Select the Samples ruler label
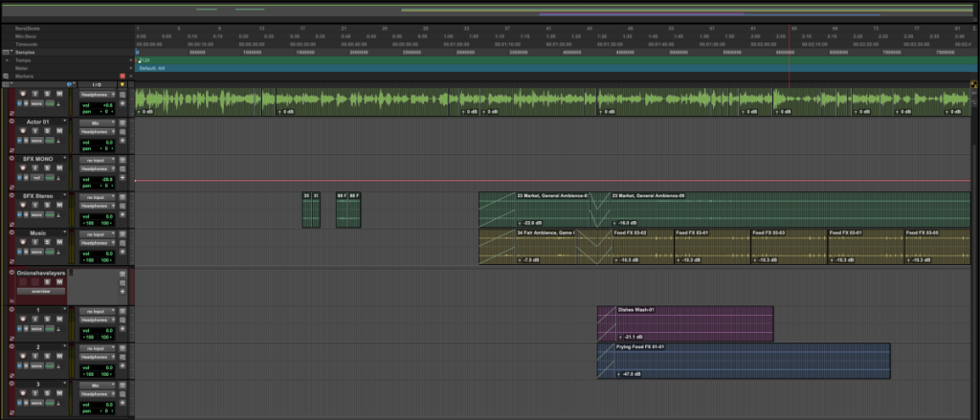 point(26,52)
